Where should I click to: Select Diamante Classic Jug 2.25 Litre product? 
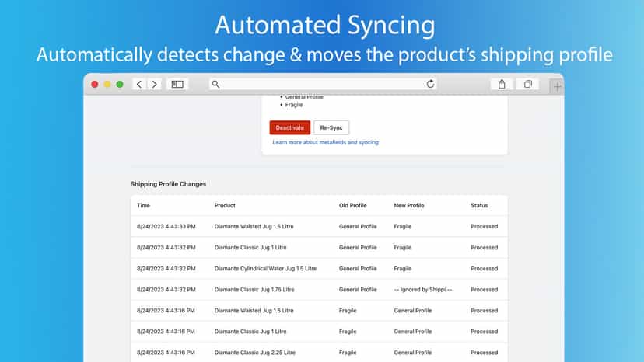pyautogui.click(x=254, y=353)
